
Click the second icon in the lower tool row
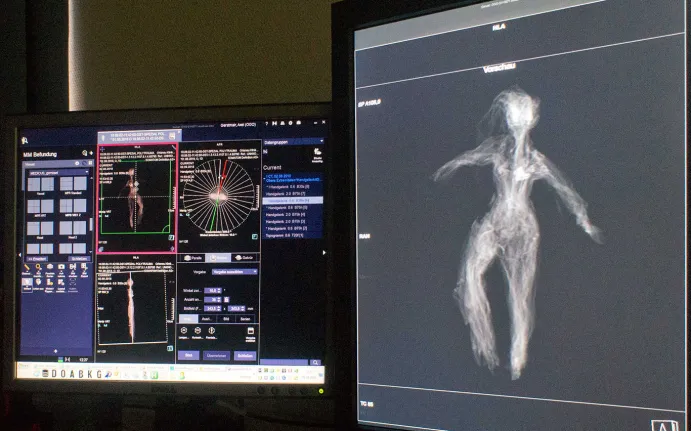38,282
